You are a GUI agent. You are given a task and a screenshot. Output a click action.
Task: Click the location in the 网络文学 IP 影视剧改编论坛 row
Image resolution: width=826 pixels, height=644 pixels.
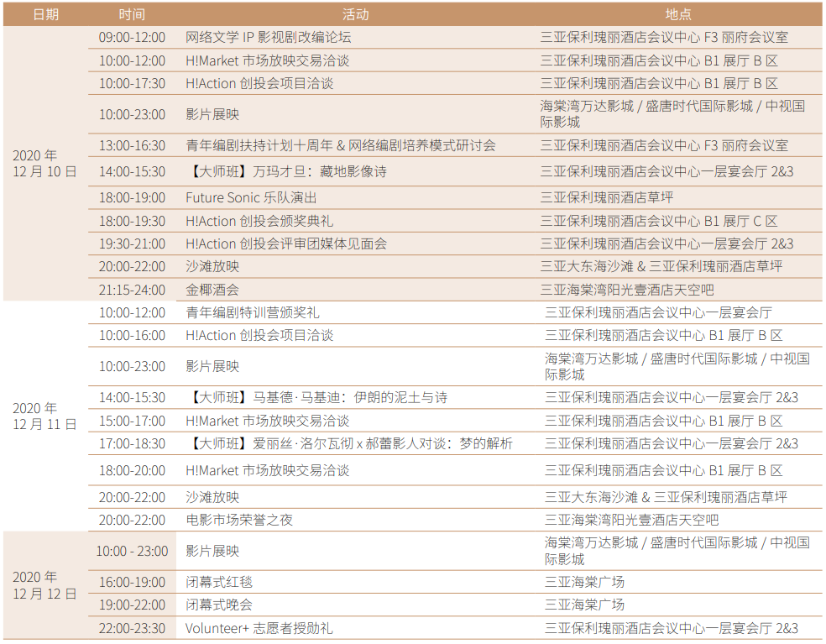[x=664, y=38]
